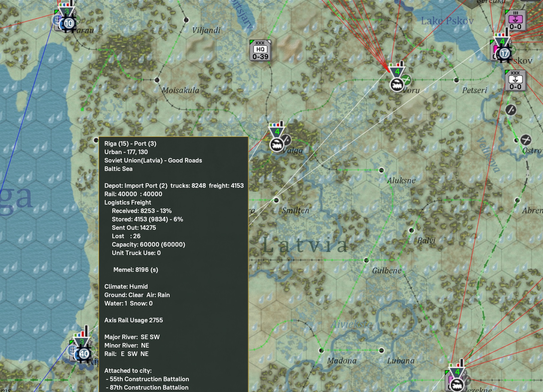
Task: Click the Smilten town dot
Action: pyautogui.click(x=276, y=200)
